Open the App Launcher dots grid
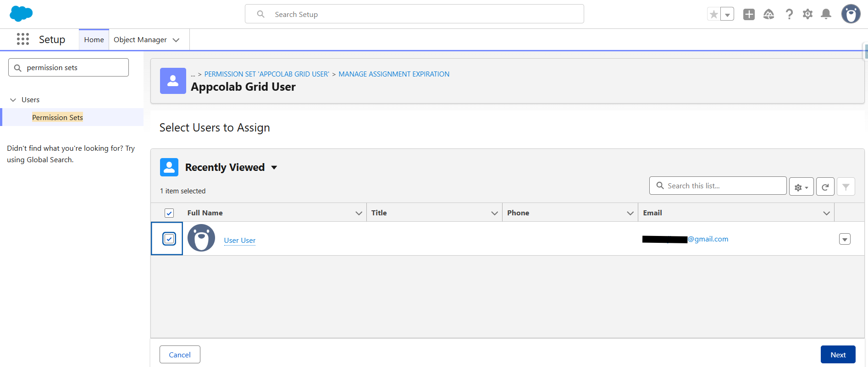This screenshot has height=367, width=868. 23,39
